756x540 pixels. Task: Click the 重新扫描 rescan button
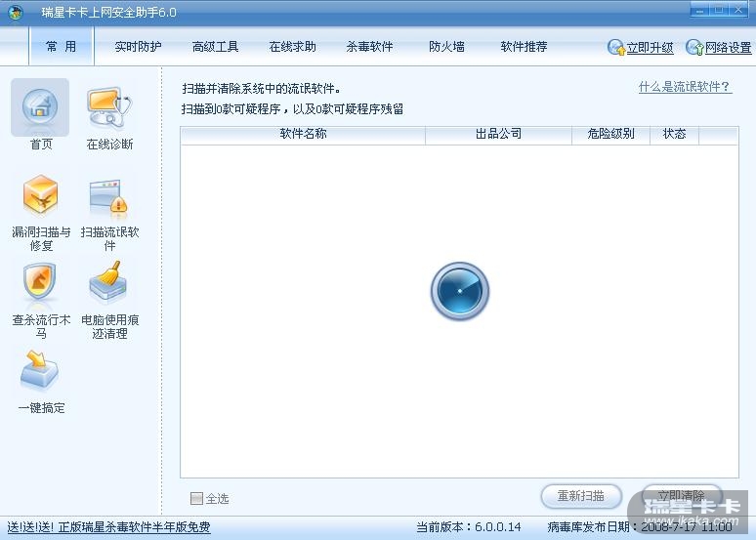pos(581,496)
